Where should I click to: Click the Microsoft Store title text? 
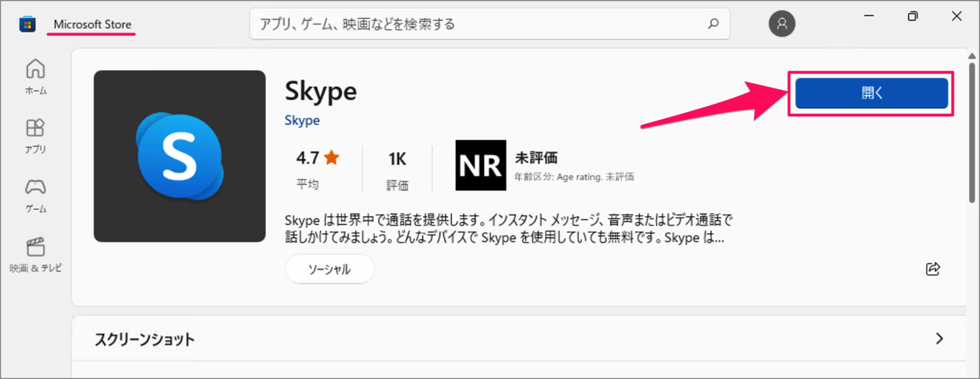click(x=91, y=24)
